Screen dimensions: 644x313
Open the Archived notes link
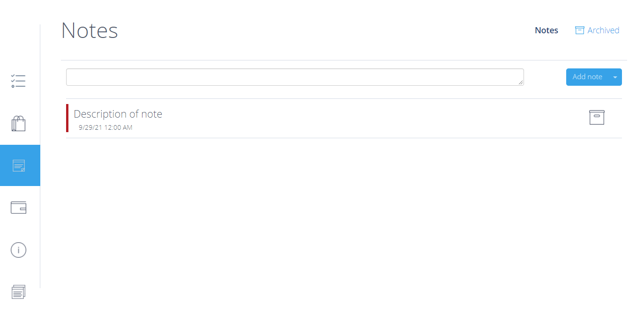click(x=603, y=30)
